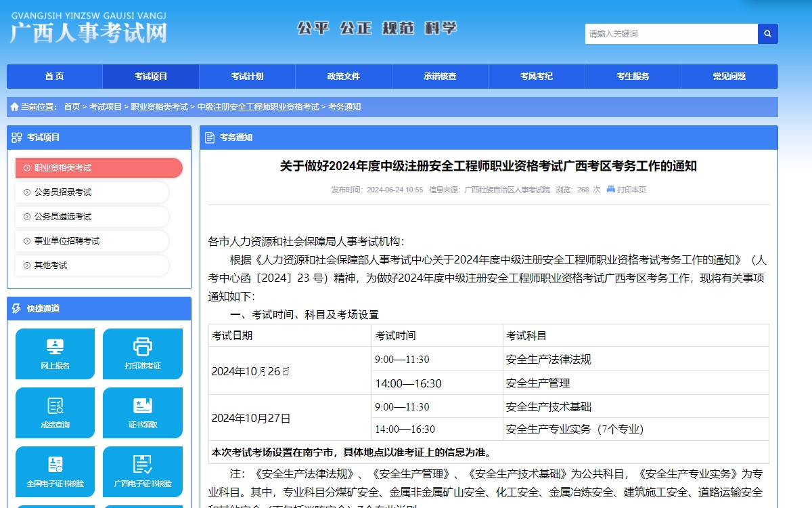
Task: Click the 打印准考证 admission ticket icon
Action: (142, 354)
